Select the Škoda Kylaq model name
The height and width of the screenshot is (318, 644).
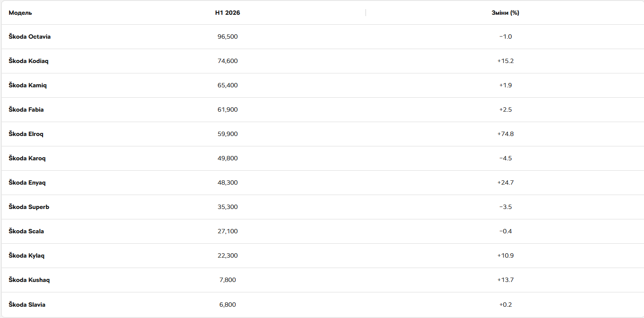pyautogui.click(x=27, y=255)
